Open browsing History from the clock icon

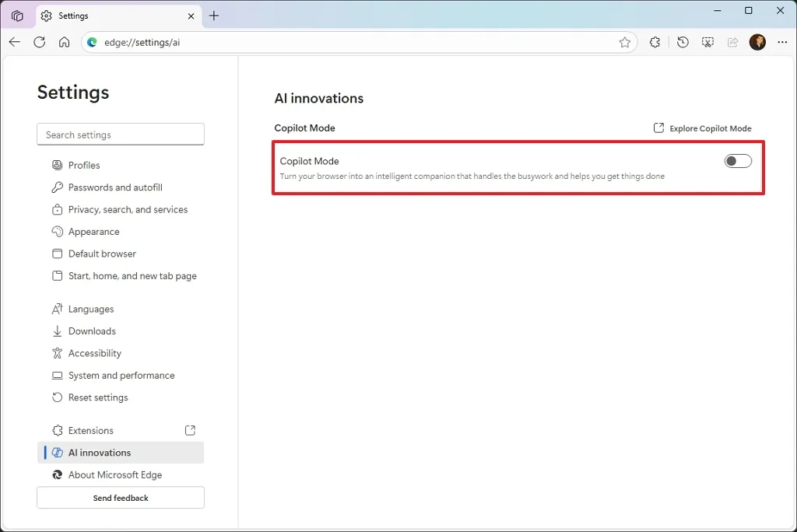[683, 42]
